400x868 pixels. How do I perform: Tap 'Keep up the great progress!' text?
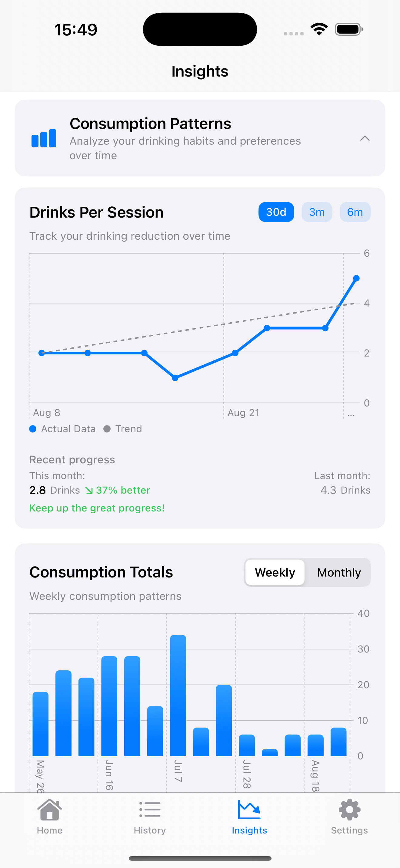[x=97, y=508]
